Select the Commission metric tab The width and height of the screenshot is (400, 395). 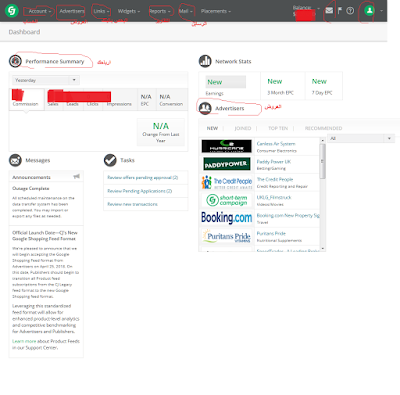26,99
